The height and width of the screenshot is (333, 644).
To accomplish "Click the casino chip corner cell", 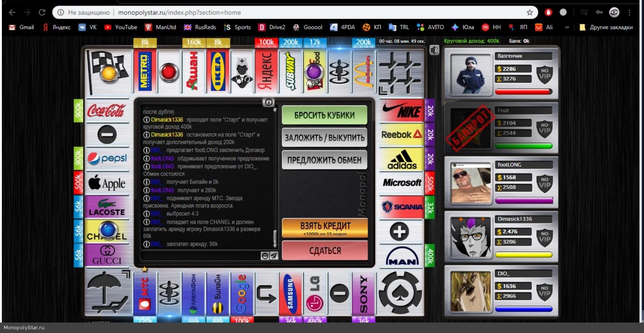I will tap(400, 293).
